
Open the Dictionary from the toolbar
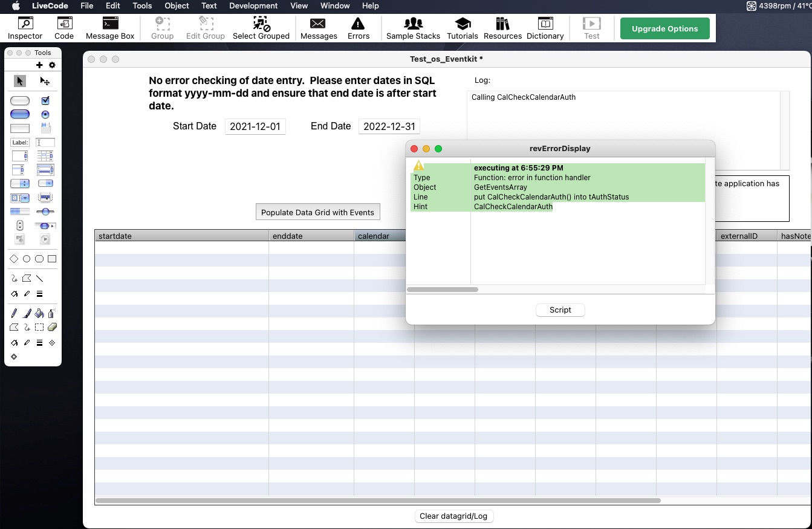[x=545, y=28]
